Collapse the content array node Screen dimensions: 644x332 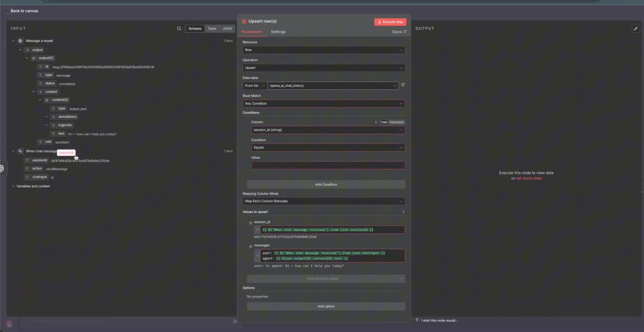coord(33,92)
